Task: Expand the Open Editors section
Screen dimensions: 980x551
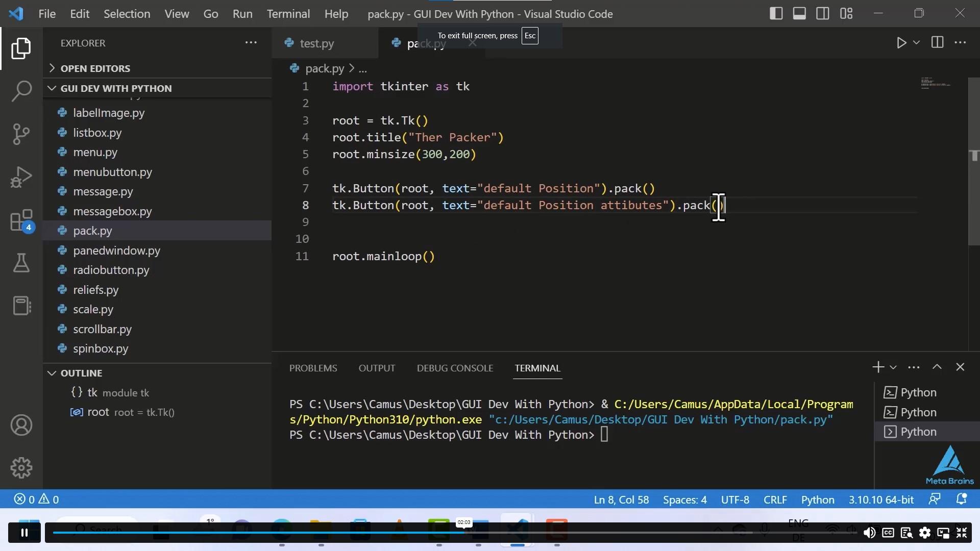Action: coord(95,68)
